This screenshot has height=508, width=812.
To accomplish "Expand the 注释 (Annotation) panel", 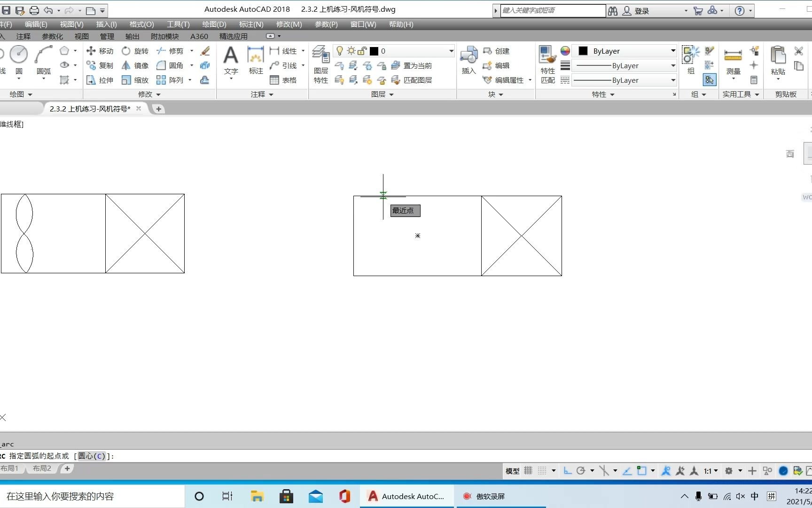I will 262,94.
